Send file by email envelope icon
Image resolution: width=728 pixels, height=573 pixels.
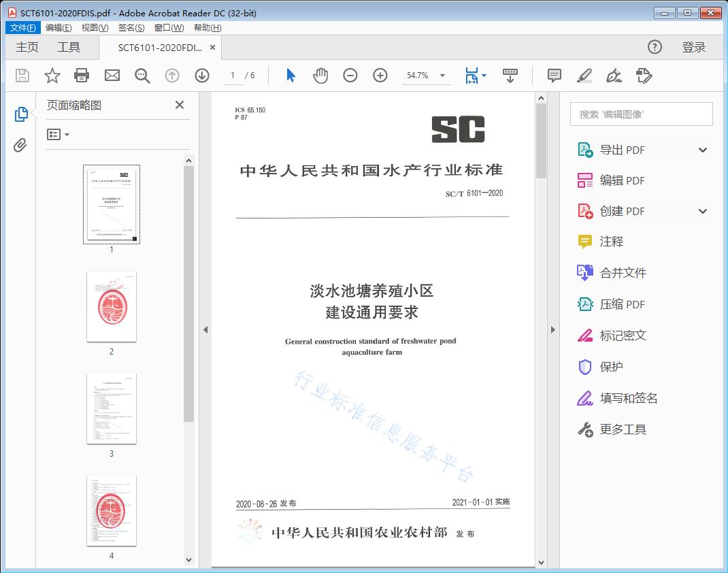coord(112,76)
